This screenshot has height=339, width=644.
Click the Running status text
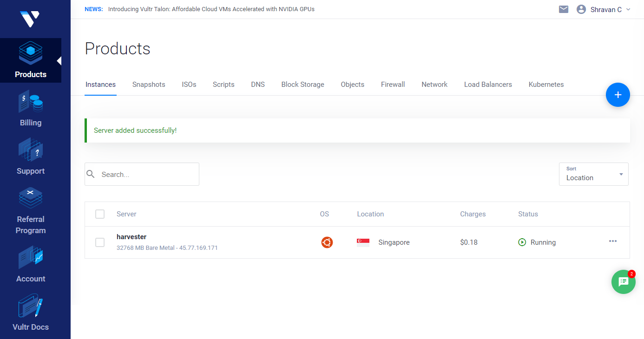(543, 242)
